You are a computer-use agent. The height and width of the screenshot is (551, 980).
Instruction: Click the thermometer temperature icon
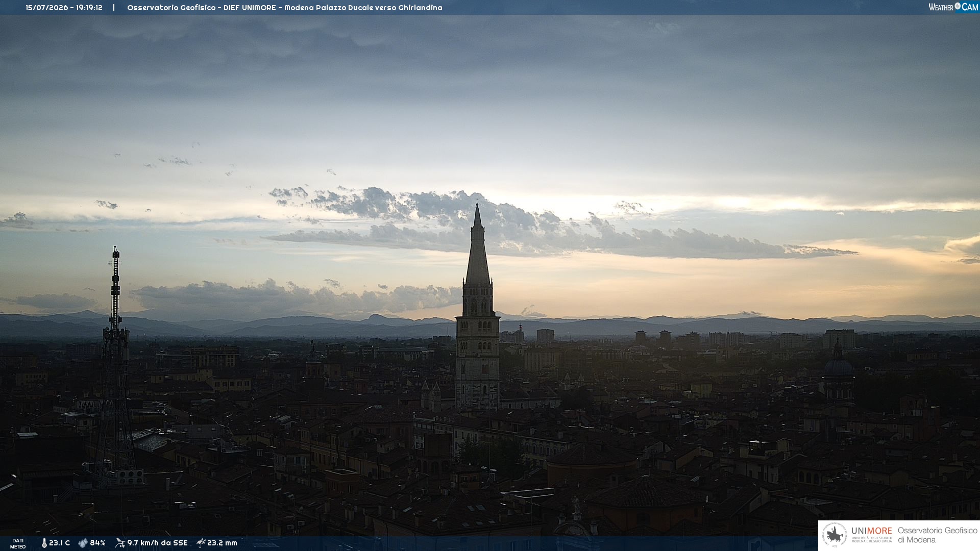pos(44,543)
